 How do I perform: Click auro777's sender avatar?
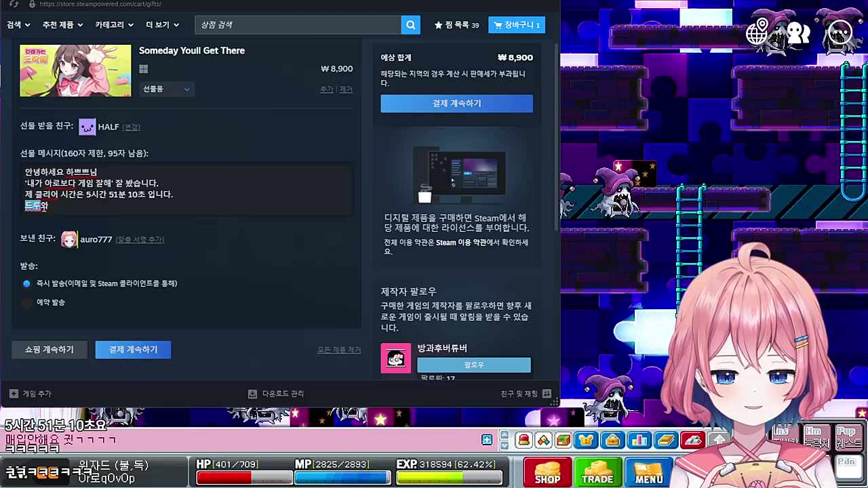tap(69, 239)
